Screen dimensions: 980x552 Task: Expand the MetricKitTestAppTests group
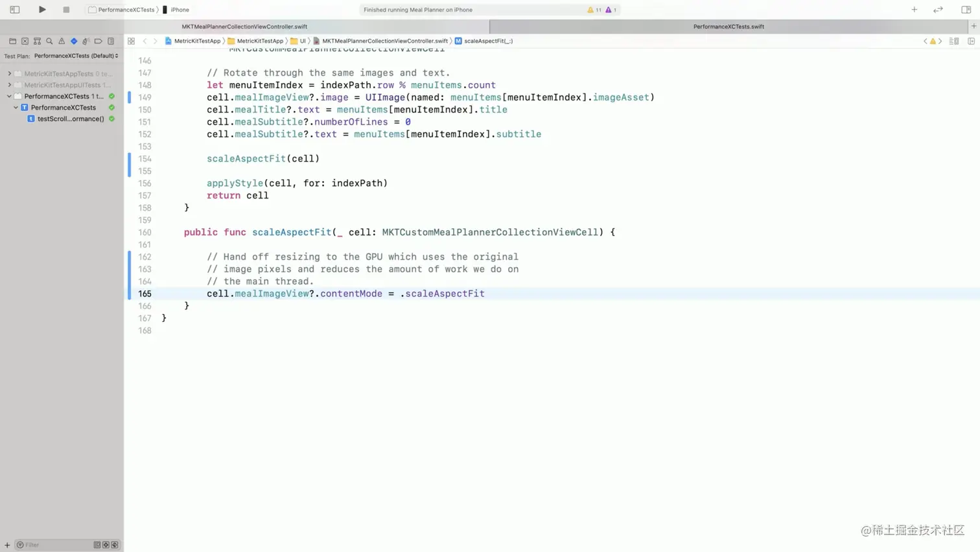coord(9,74)
